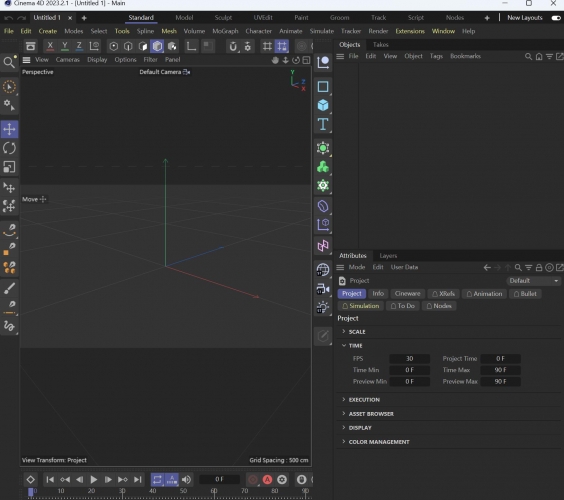The height and width of the screenshot is (500, 564).
Task: Toggle the Polygons mode icon
Action: tap(143, 46)
